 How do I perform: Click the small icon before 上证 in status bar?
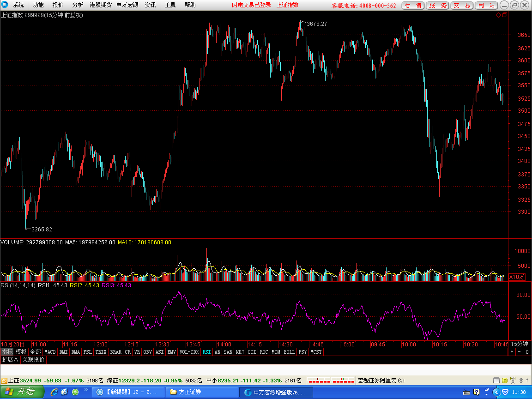(x=4, y=381)
